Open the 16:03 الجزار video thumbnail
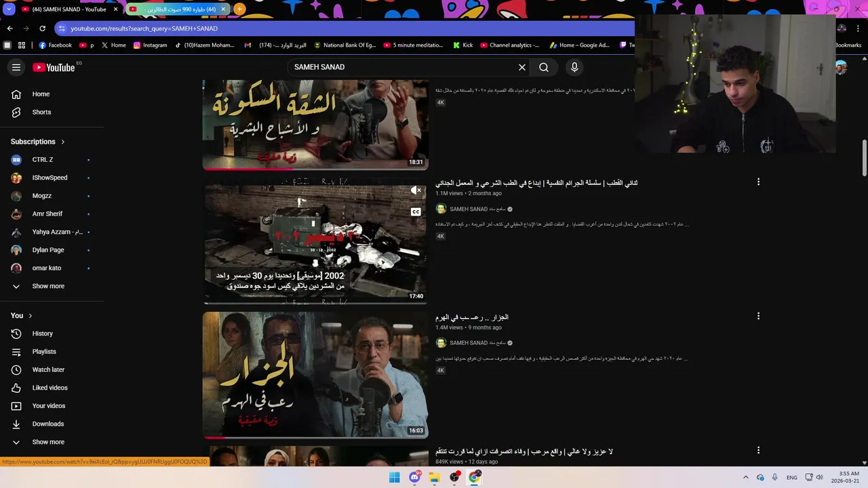 pyautogui.click(x=315, y=375)
